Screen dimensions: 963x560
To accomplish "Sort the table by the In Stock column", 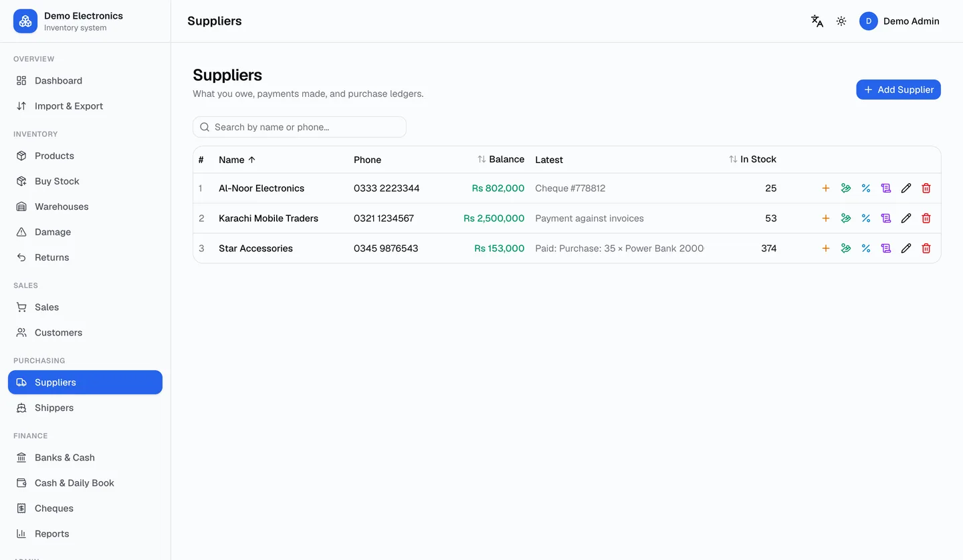I will pyautogui.click(x=752, y=159).
